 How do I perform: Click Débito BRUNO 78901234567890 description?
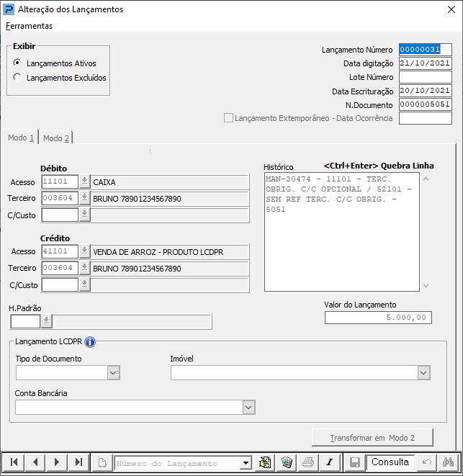pyautogui.click(x=137, y=199)
